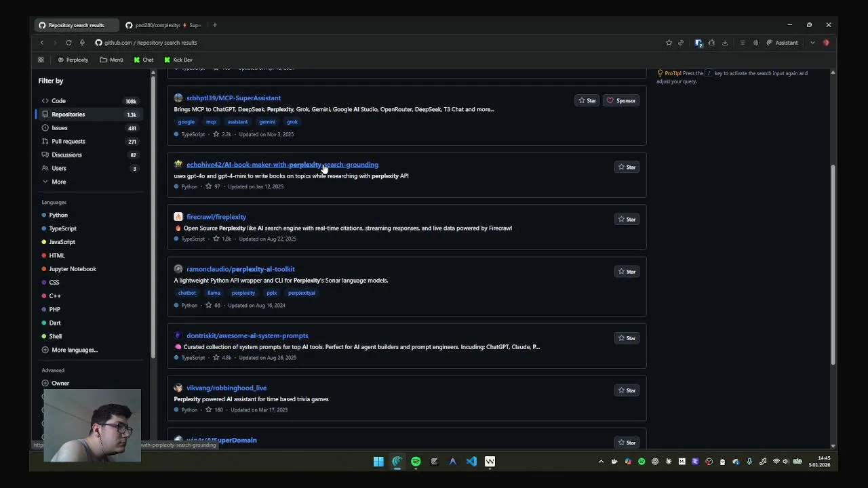Expand More languages list
The height and width of the screenshot is (488, 868).
(70, 350)
